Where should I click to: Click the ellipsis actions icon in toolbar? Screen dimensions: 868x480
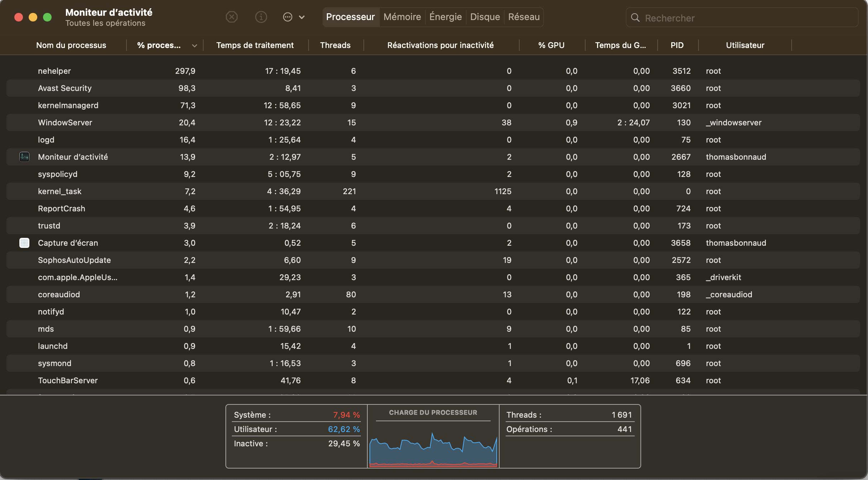287,17
